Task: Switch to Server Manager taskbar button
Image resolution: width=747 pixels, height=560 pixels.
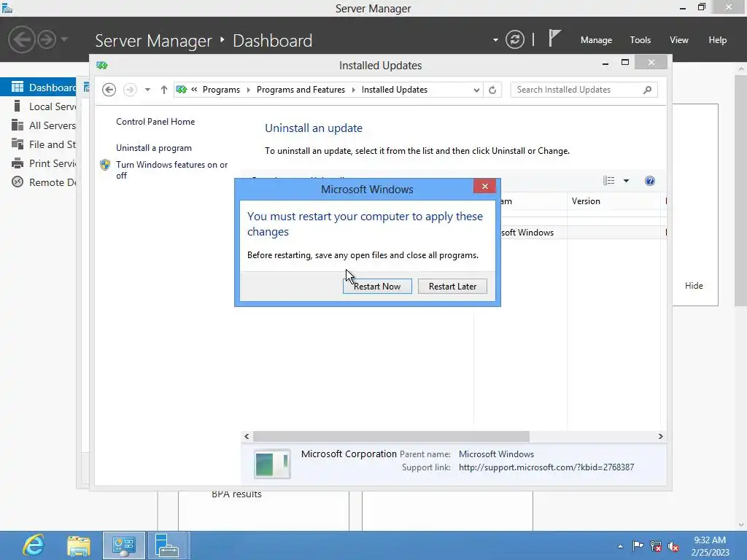Action: 169,545
